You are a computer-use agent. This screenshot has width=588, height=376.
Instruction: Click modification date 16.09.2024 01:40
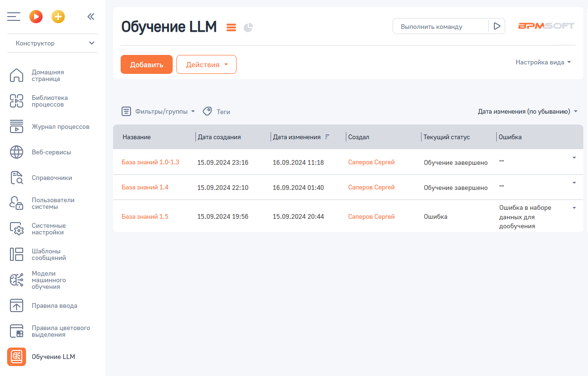click(298, 188)
